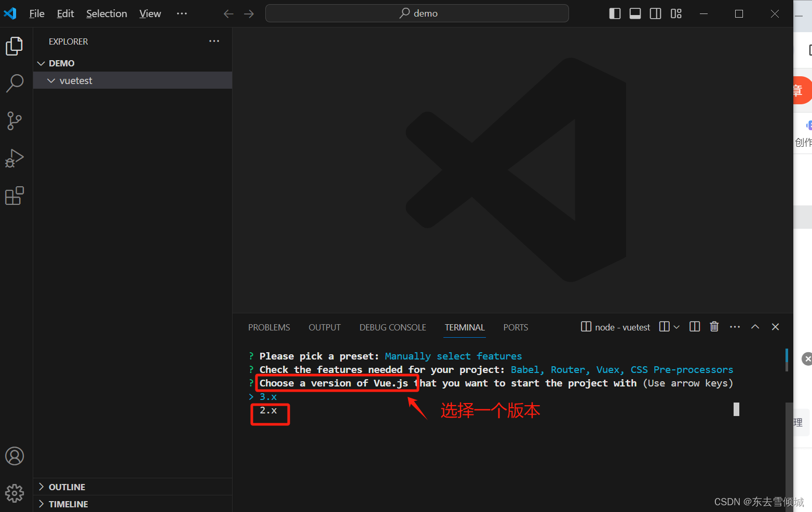Click the EXPLORER panel title

68,41
